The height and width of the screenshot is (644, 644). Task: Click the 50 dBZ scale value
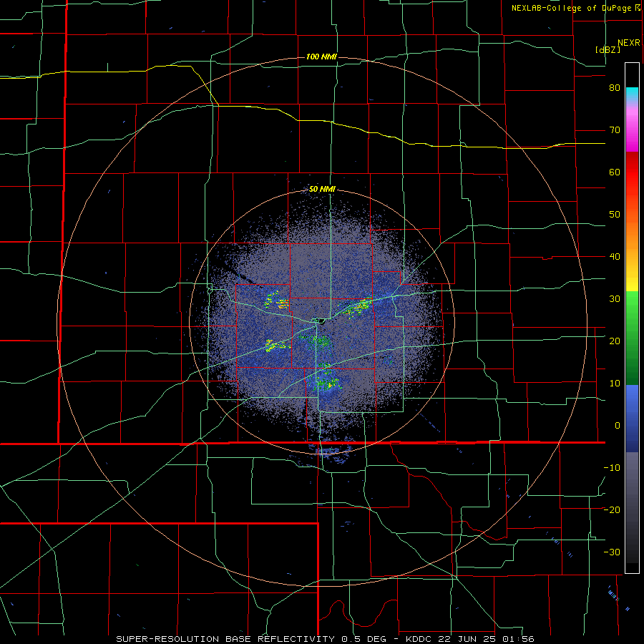[615, 215]
